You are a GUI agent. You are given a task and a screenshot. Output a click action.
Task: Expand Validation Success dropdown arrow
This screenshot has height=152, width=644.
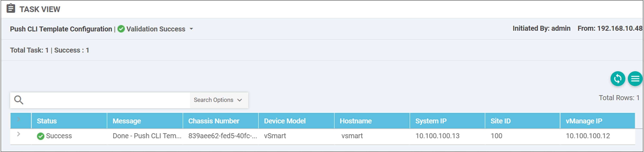click(x=191, y=29)
